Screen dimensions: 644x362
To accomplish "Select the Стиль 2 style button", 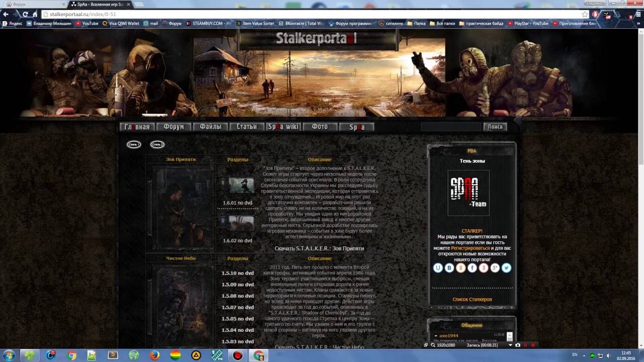I will pyautogui.click(x=157, y=144).
